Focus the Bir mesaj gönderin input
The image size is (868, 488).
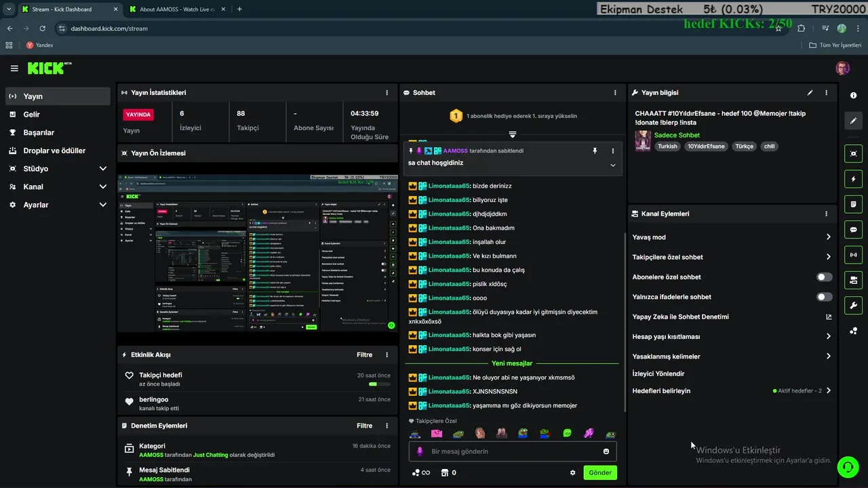click(513, 451)
